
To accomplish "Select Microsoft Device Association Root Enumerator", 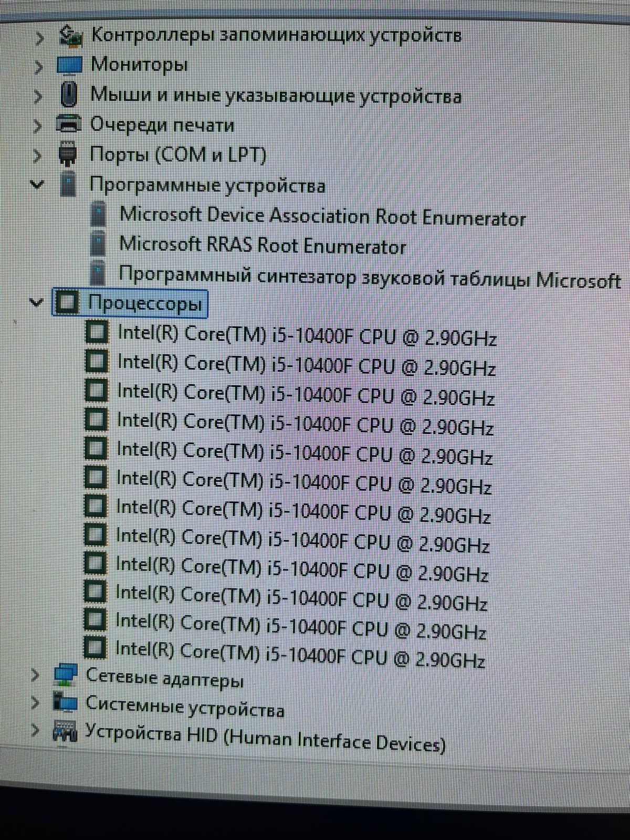I will (x=323, y=216).
